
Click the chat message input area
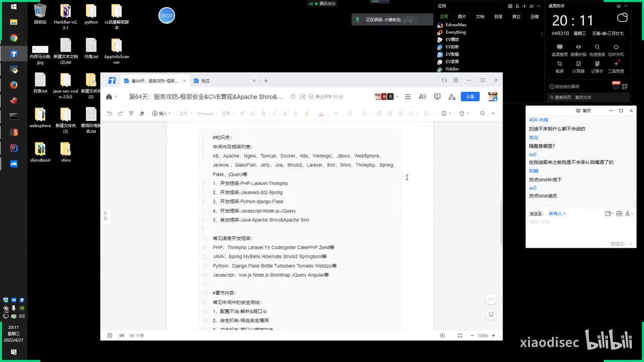(581, 229)
